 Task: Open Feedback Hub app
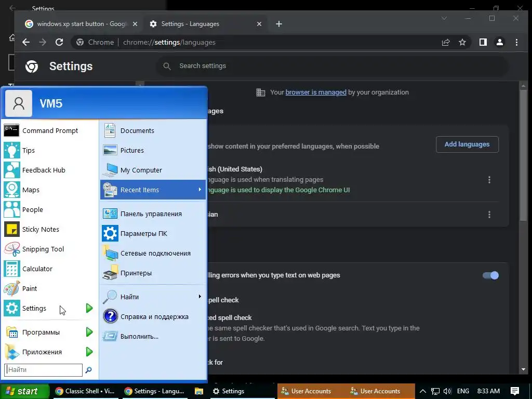point(49,170)
